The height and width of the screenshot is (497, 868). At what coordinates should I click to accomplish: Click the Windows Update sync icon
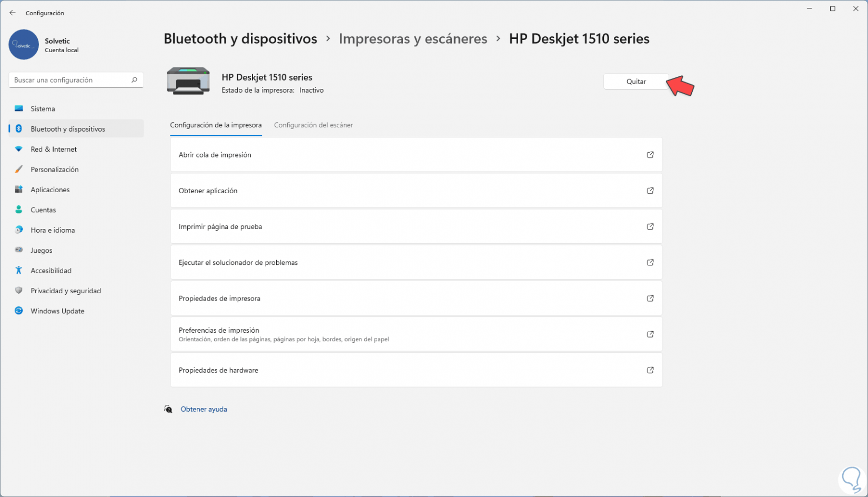pyautogui.click(x=19, y=311)
